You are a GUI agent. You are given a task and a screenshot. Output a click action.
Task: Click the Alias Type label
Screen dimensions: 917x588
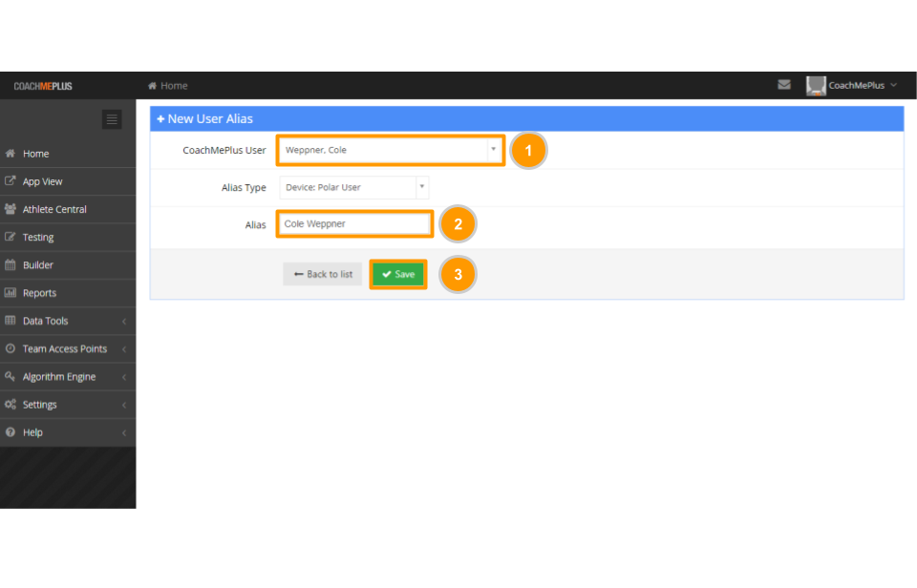[x=244, y=188]
